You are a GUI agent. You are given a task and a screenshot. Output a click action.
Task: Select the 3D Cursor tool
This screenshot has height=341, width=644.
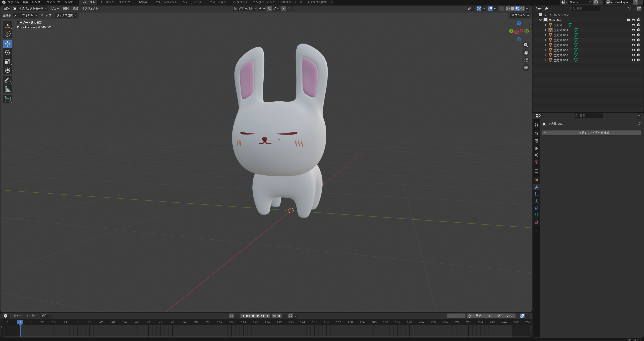8,34
